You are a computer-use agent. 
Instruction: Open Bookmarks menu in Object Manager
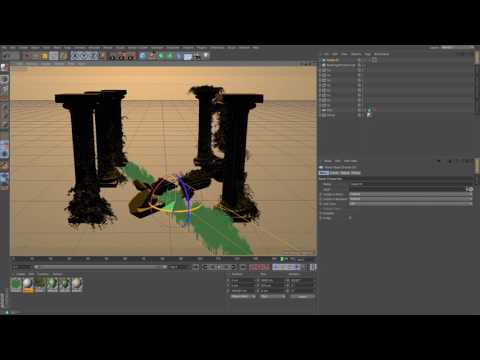pos(381,54)
